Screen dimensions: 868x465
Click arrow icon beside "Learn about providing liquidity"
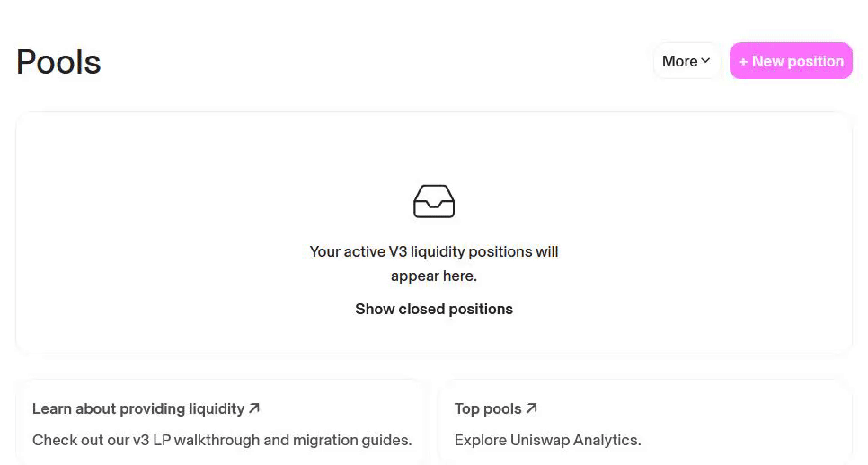click(254, 408)
